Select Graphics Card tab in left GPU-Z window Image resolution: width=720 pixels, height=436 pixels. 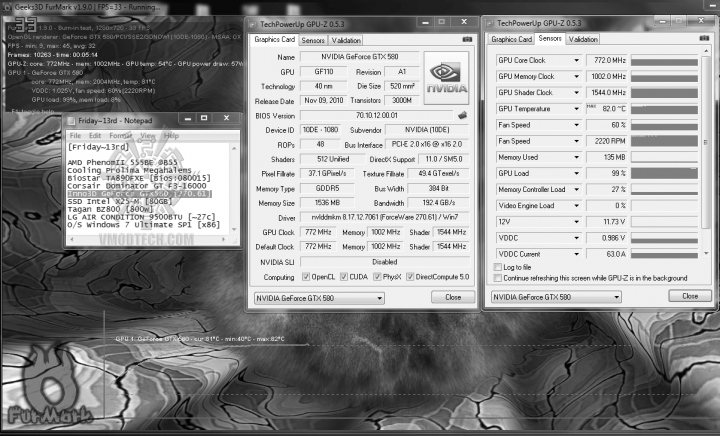click(x=275, y=39)
